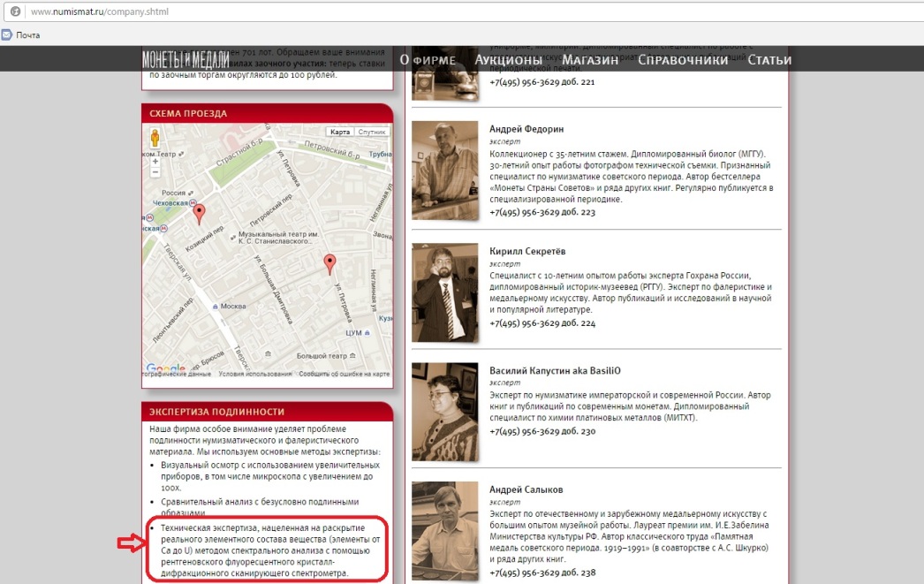The width and height of the screenshot is (924, 584).
Task: Zoom out the map with minus button
Action: (155, 172)
